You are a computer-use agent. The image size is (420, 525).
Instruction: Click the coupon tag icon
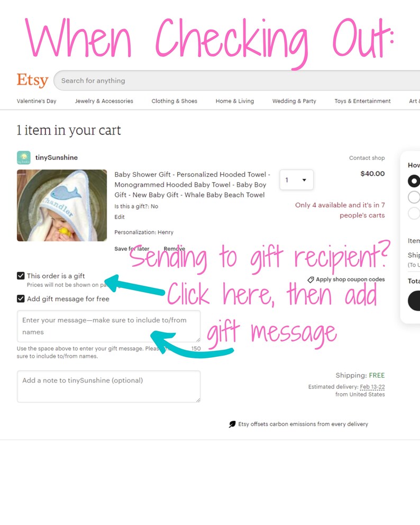(x=311, y=279)
